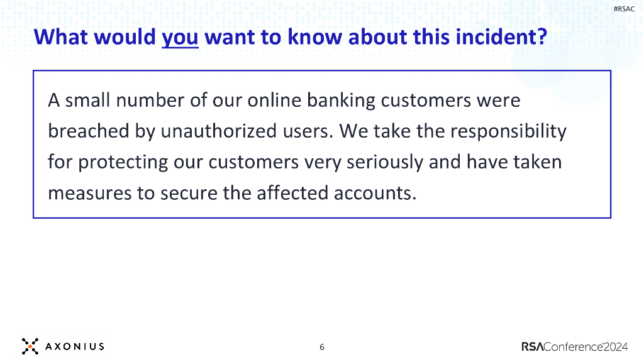
Task: Click the underlined word "you" in the title
Action: (x=180, y=37)
